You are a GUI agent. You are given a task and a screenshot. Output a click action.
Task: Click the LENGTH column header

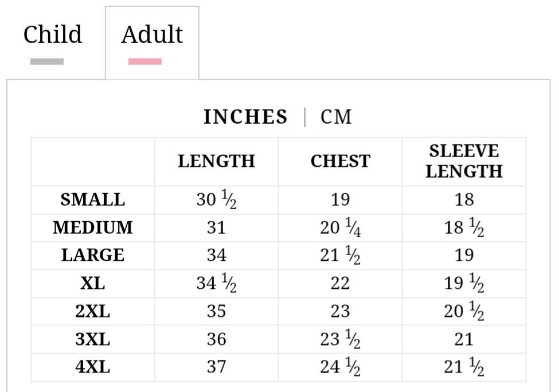(x=216, y=161)
